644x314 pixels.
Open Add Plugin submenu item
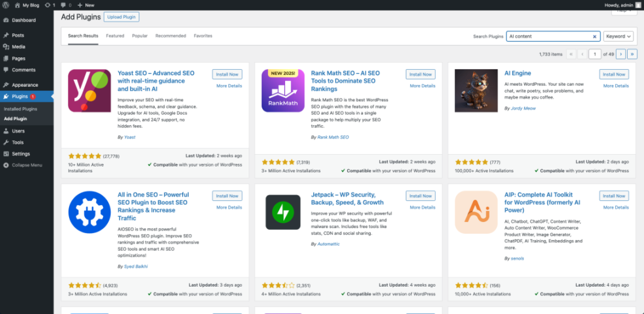(x=16, y=119)
